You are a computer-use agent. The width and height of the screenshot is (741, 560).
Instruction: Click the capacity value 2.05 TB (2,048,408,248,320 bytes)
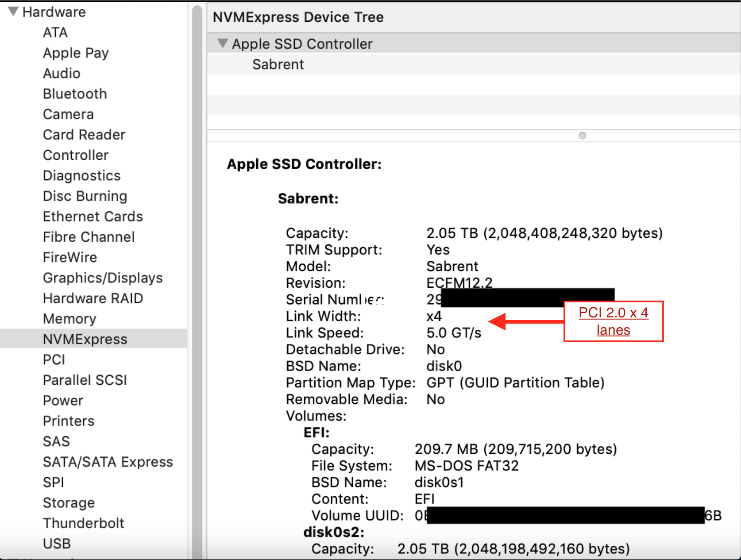click(544, 233)
